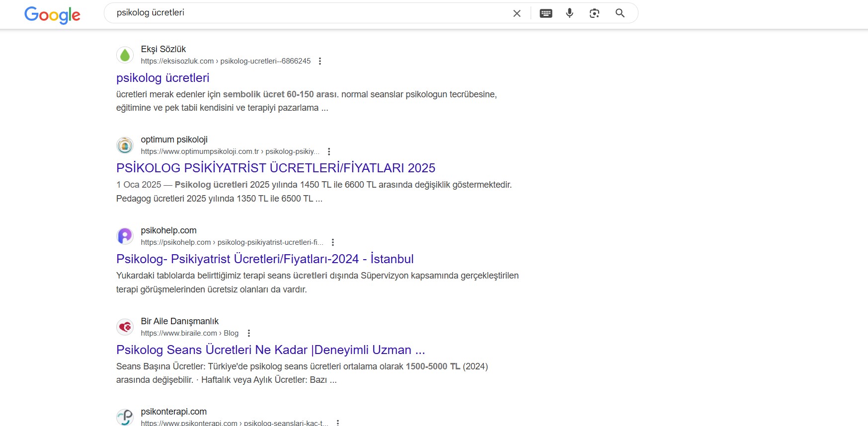The image size is (868, 426).
Task: Click the www.psikonterapi.com URL breadcrumb
Action: coord(235,423)
